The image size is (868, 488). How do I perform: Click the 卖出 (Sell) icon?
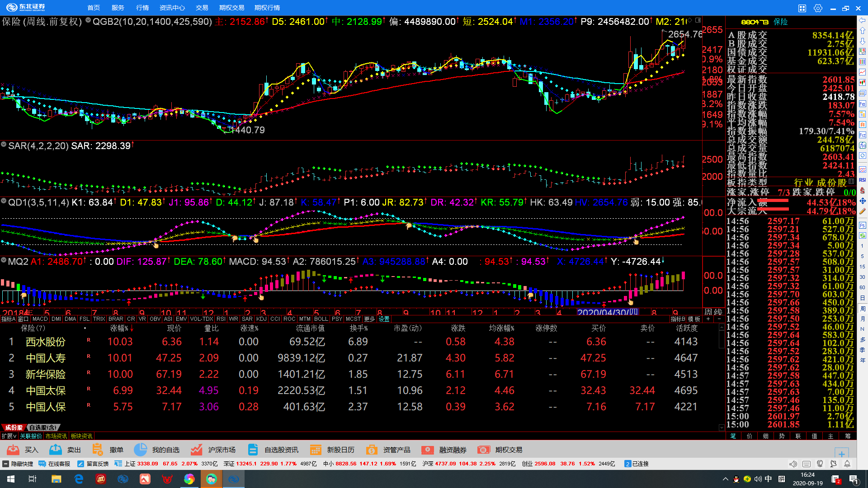coord(56,450)
